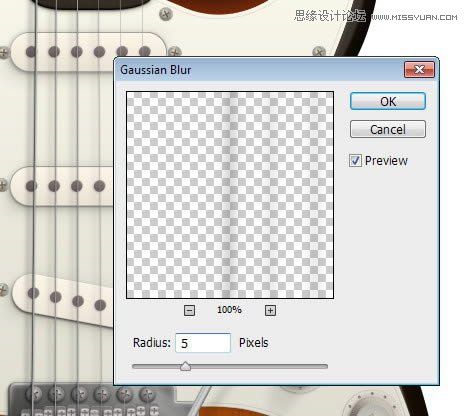468x416 pixels.
Task: Cancel the Gaussian Blur dialog
Action: [x=388, y=129]
